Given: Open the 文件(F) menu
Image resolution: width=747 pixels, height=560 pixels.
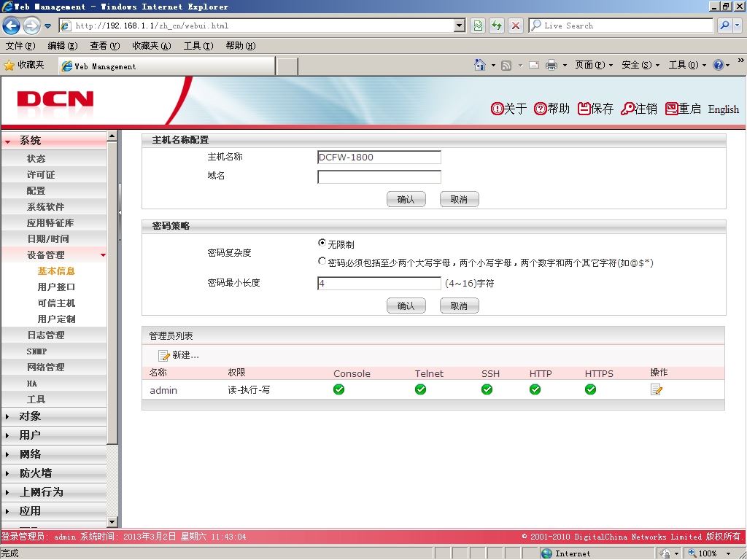Looking at the screenshot, I should 20,46.
